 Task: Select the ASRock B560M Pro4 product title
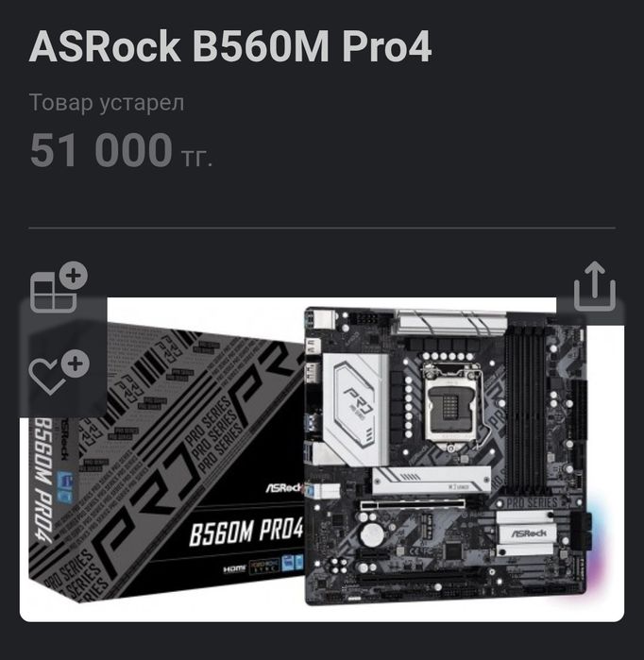pos(230,46)
